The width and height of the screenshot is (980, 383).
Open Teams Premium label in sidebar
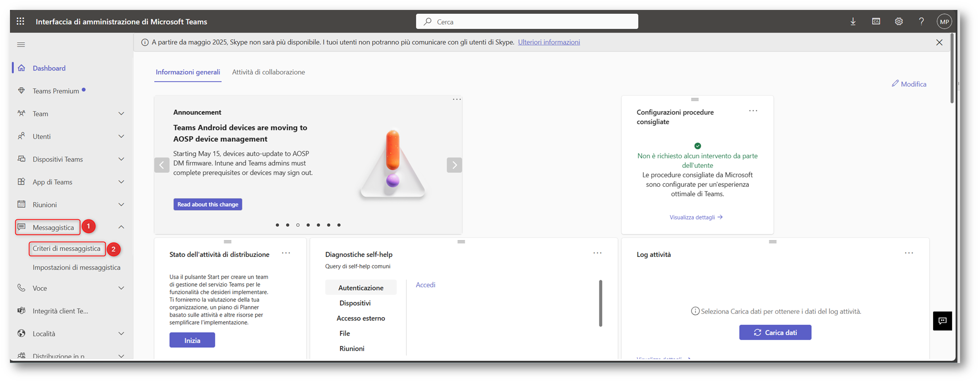pos(56,91)
